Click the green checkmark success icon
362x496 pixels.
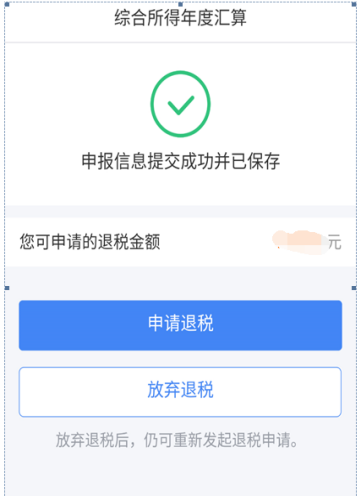[x=180, y=104]
